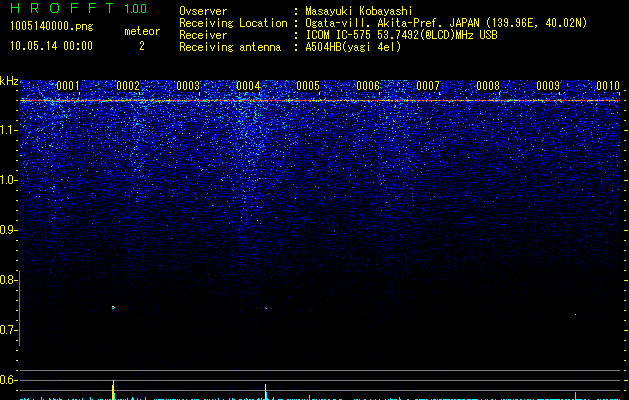Click time marker 0010

(x=608, y=86)
